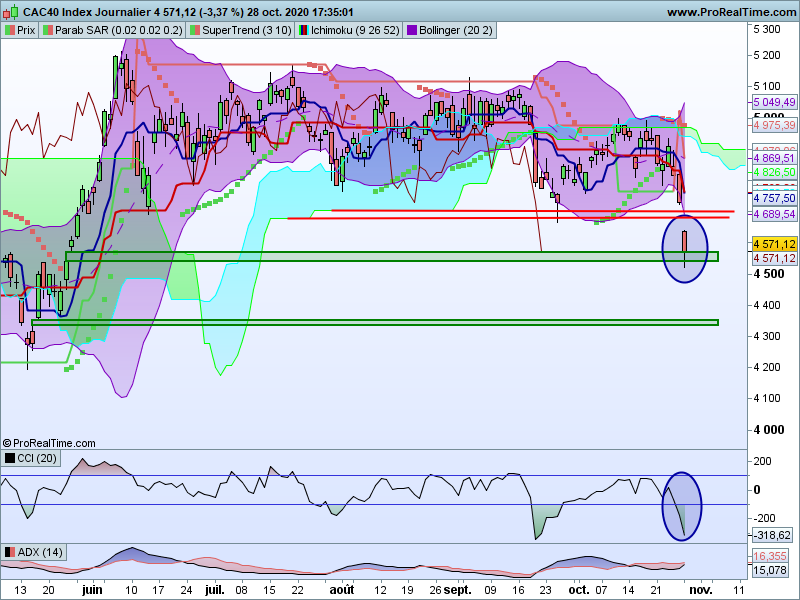
Task: Click the ADX value label 16,355
Action: click(x=770, y=556)
